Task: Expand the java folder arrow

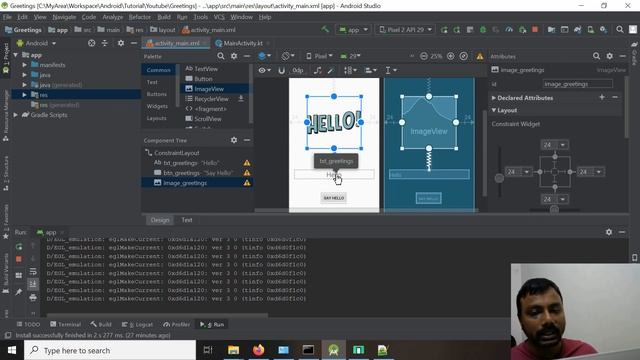Action: click(24, 75)
